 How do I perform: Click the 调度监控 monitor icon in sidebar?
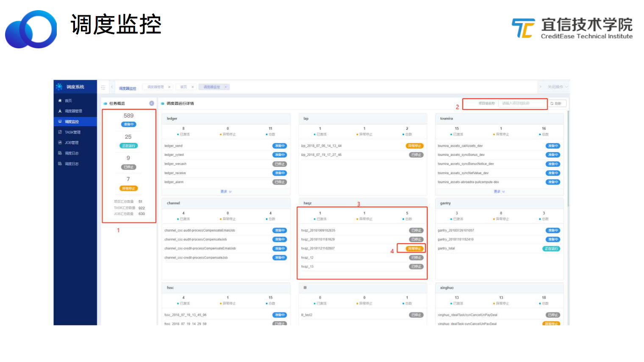coord(60,122)
